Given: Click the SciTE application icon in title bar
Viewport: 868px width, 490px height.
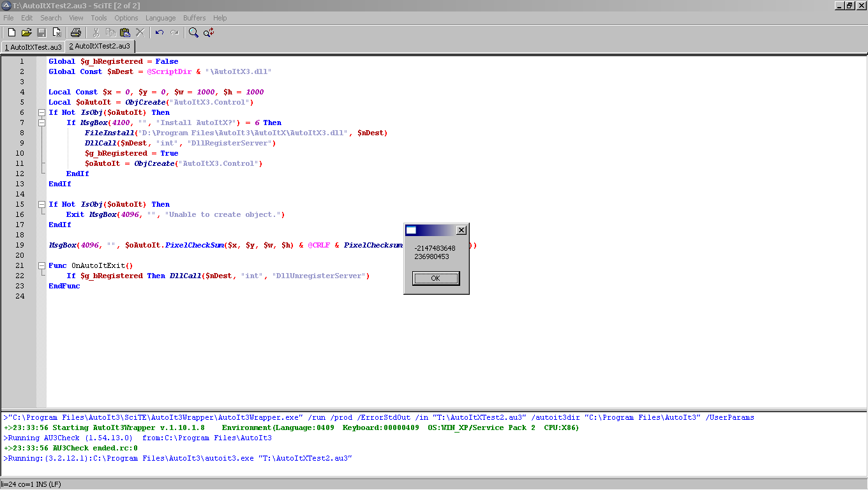Looking at the screenshot, I should [6, 6].
